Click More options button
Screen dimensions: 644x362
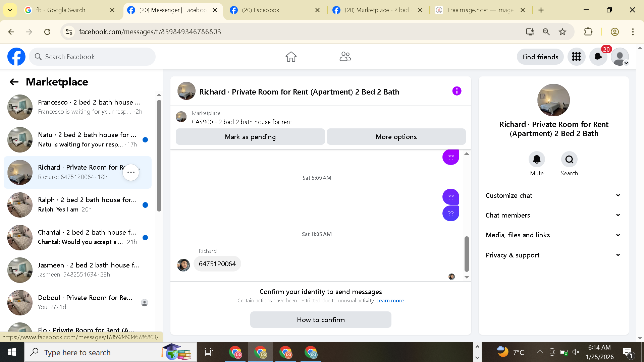pos(396,137)
